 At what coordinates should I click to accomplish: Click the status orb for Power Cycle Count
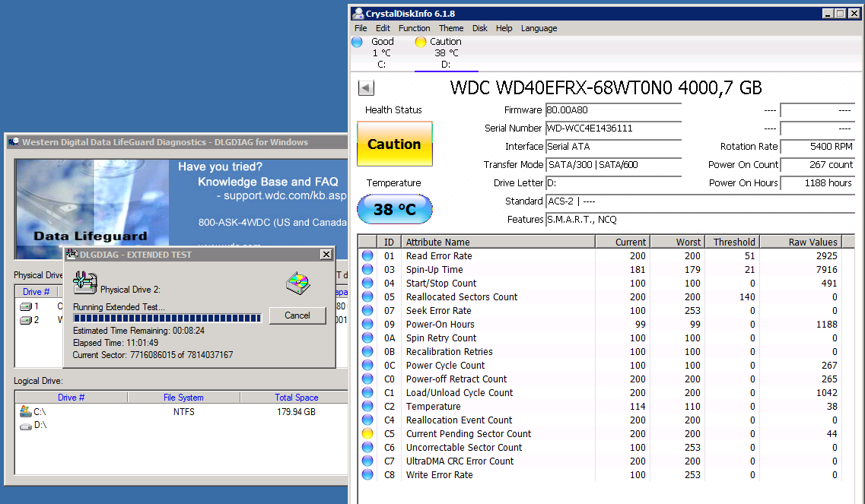click(367, 365)
